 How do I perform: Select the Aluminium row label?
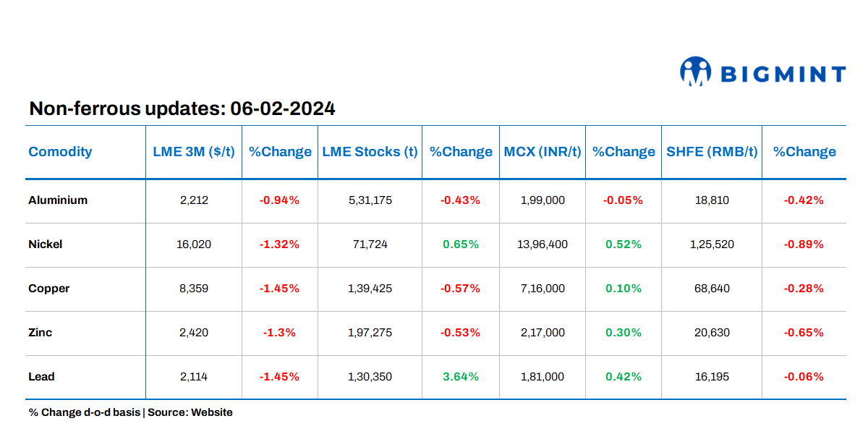pyautogui.click(x=58, y=200)
